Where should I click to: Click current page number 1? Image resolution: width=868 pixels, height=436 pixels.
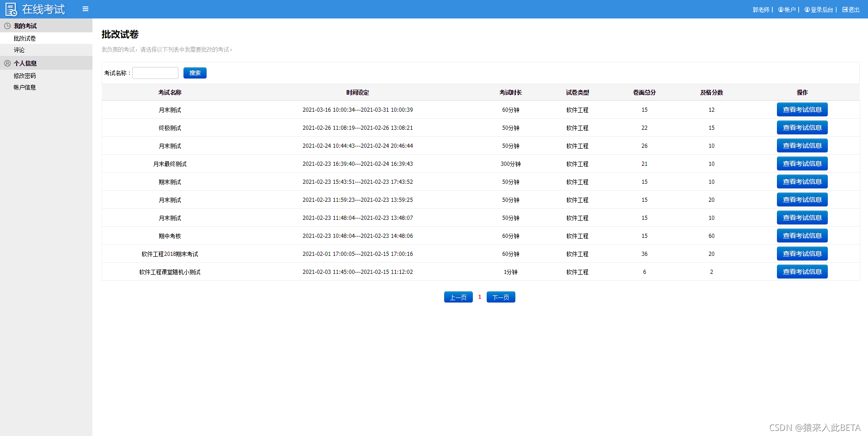click(x=480, y=297)
